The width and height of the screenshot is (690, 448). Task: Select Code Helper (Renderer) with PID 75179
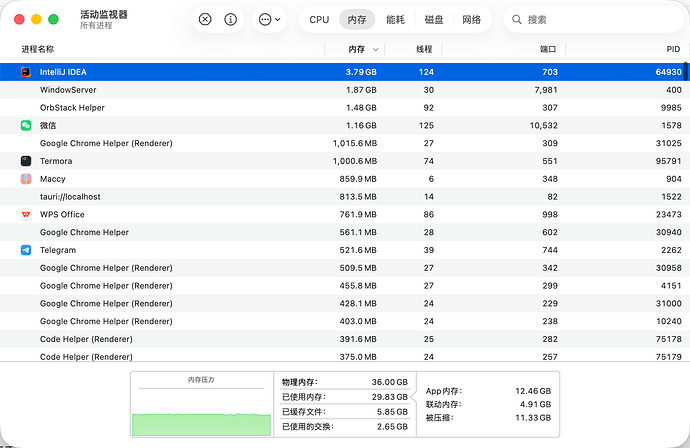coord(343,356)
